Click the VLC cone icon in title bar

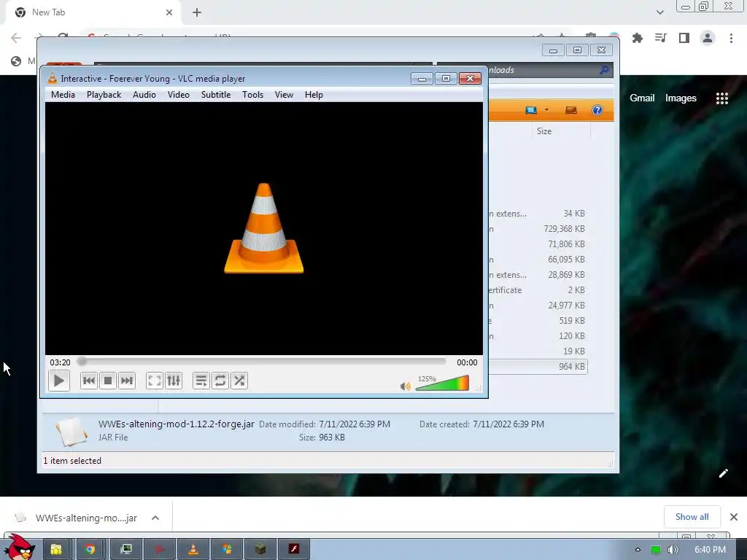click(53, 78)
